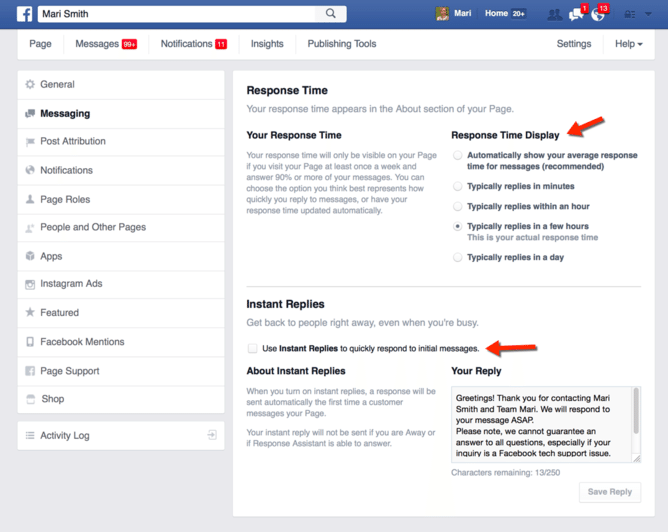The height and width of the screenshot is (532, 668).
Task: Open the Settings tab
Action: (574, 44)
